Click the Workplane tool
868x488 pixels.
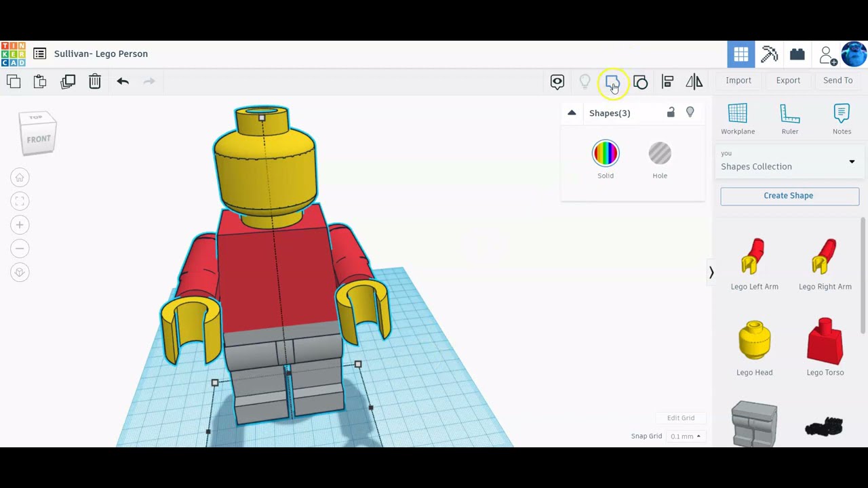pos(738,119)
